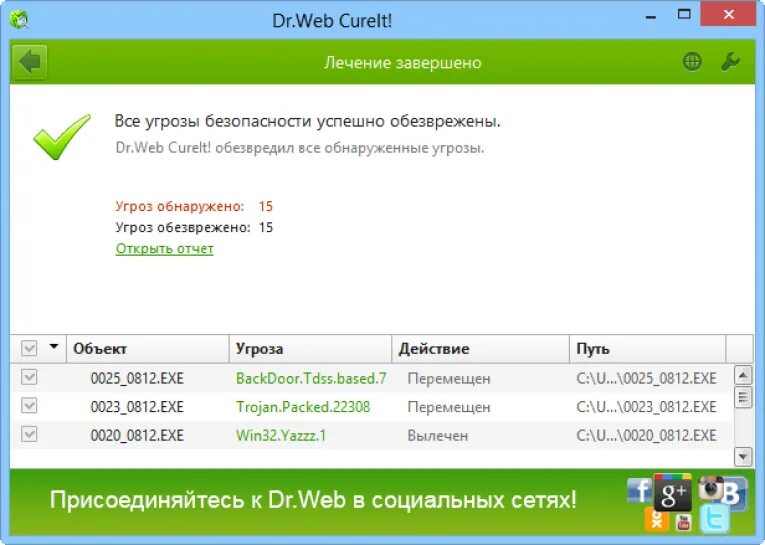Open the wrench settings icon
Viewport: 765px width, 545px height.
(x=730, y=62)
